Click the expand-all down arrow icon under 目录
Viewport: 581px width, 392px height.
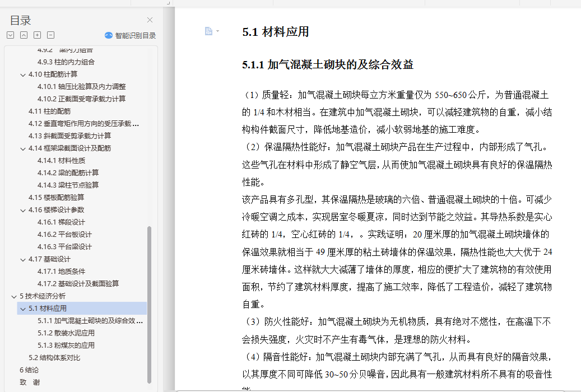pos(11,35)
